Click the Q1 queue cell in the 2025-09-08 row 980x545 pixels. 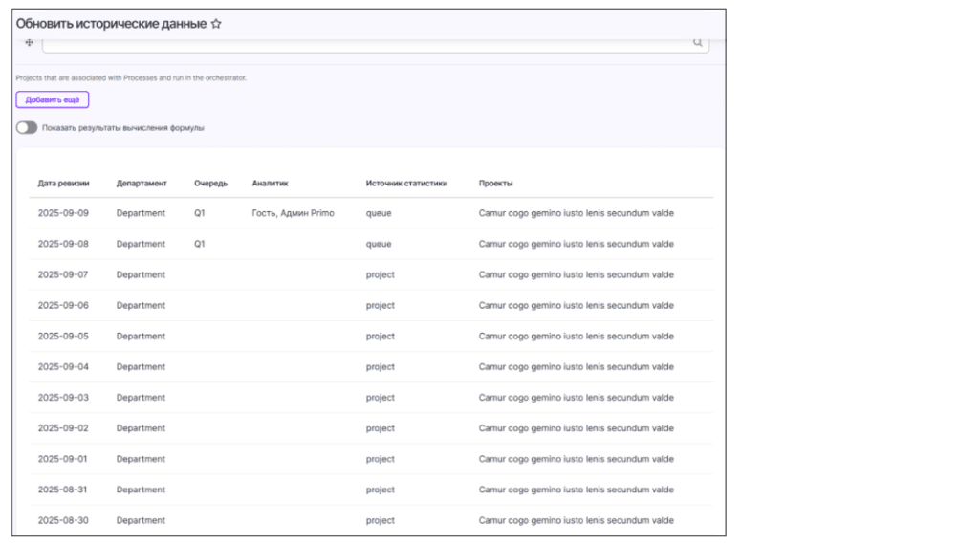200,244
